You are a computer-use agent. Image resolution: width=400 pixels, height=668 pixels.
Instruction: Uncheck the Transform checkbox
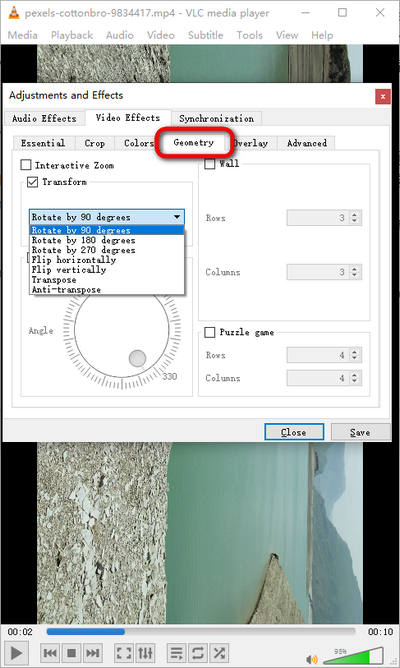tap(32, 182)
